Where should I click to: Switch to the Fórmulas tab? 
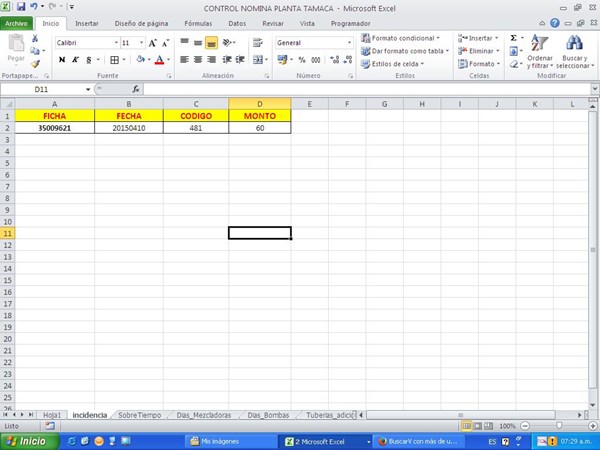coord(198,23)
